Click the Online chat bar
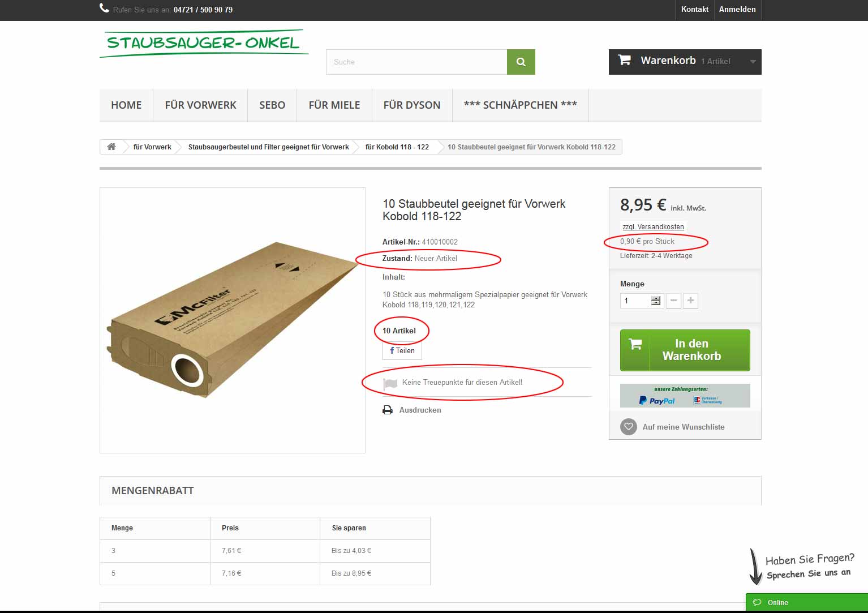Screen dimensions: 868x613 (807, 602)
